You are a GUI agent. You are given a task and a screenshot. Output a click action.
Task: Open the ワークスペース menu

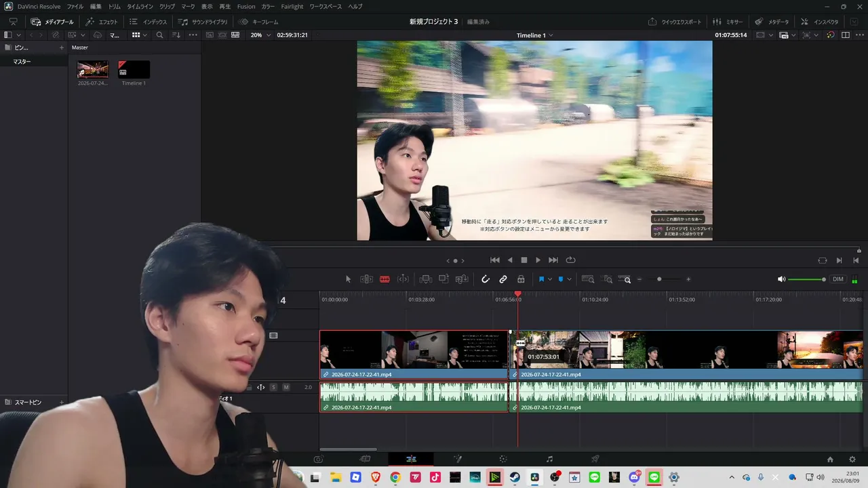[x=326, y=6]
